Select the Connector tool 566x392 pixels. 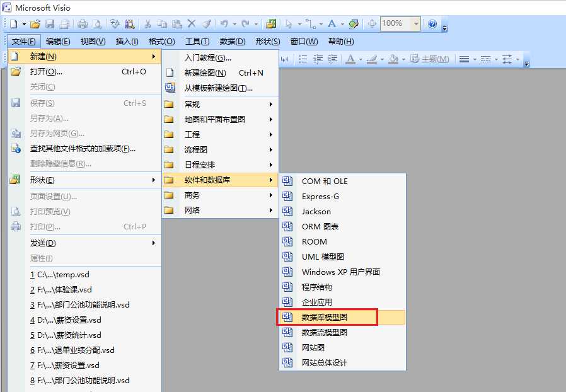[311, 24]
